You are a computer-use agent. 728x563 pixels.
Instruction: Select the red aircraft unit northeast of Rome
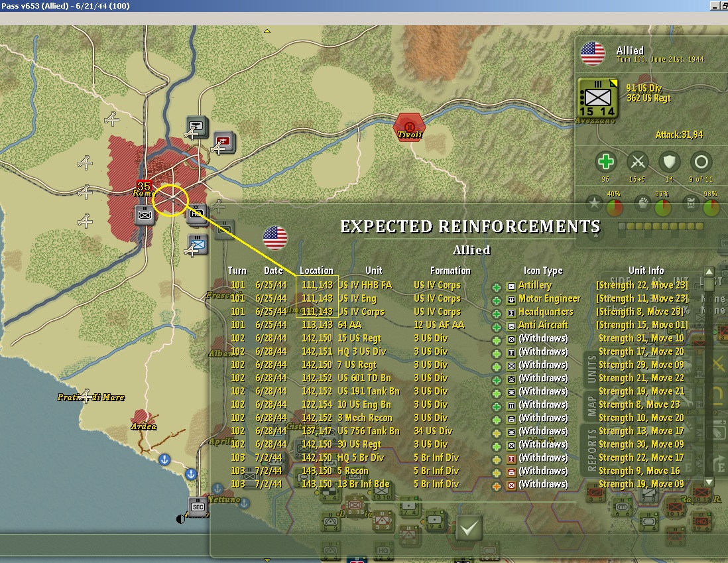pyautogui.click(x=224, y=142)
